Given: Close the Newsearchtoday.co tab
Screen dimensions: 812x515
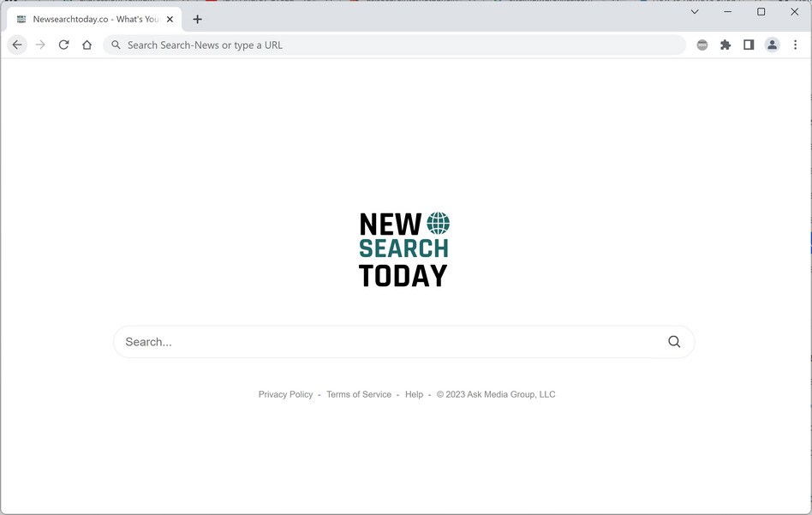Looking at the screenshot, I should (x=170, y=19).
